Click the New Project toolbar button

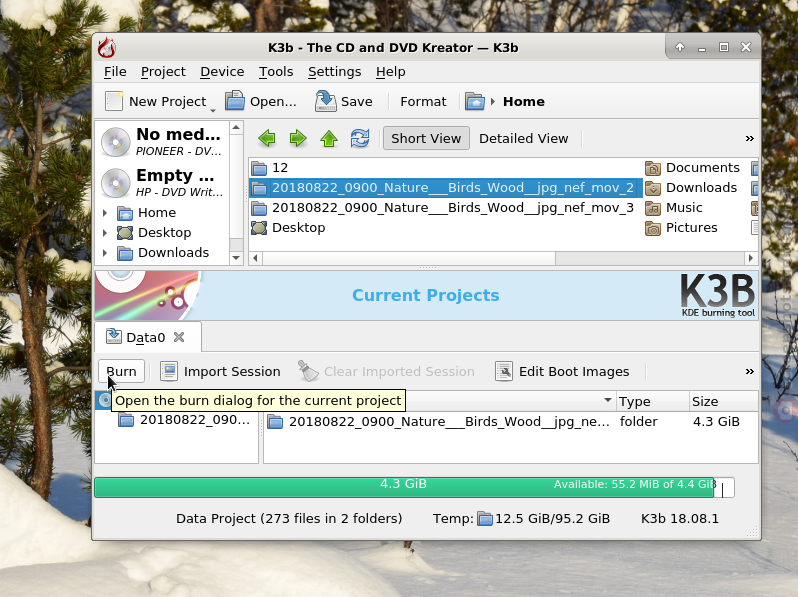(155, 101)
